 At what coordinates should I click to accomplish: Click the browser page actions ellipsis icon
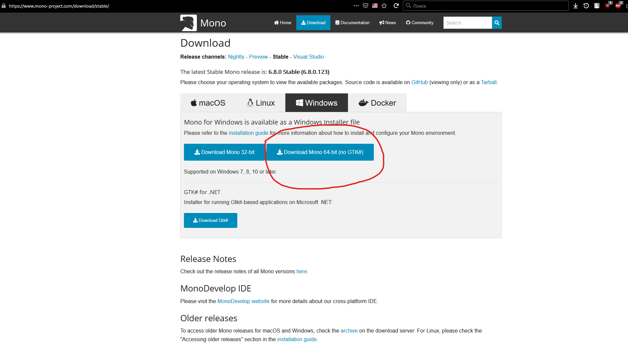click(356, 6)
